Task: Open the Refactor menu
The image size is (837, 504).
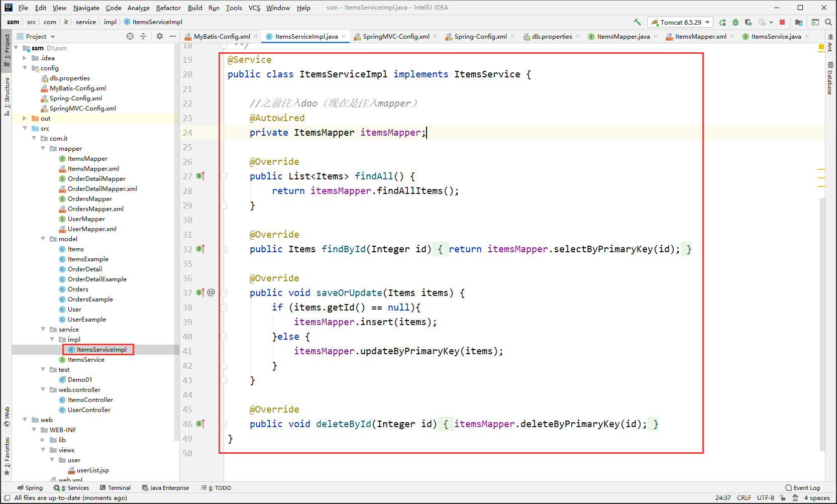Action: click(x=168, y=8)
